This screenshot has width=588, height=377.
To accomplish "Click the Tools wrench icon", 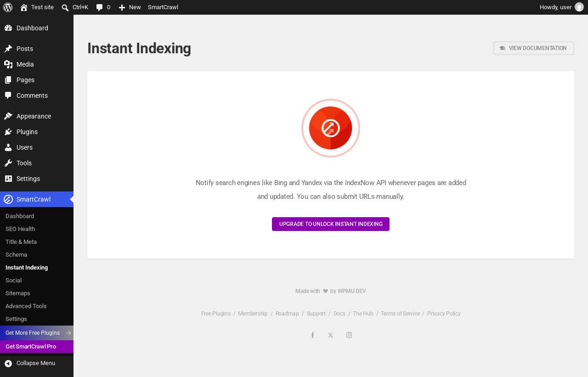I will [x=8, y=163].
